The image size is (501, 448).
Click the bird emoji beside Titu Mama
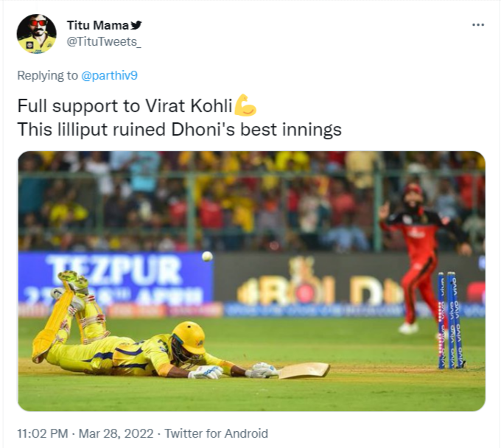[x=136, y=25]
